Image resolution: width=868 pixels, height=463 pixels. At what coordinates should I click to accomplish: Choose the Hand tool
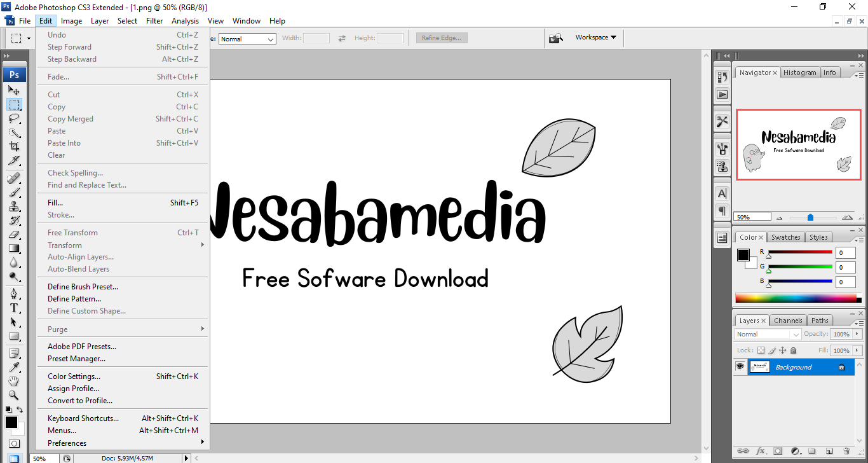(x=14, y=381)
